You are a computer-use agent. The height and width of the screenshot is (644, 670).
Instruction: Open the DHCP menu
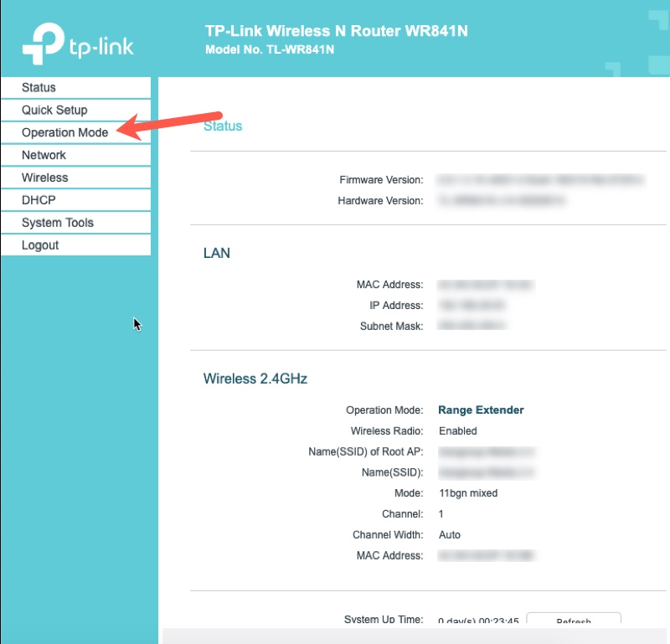[76, 200]
